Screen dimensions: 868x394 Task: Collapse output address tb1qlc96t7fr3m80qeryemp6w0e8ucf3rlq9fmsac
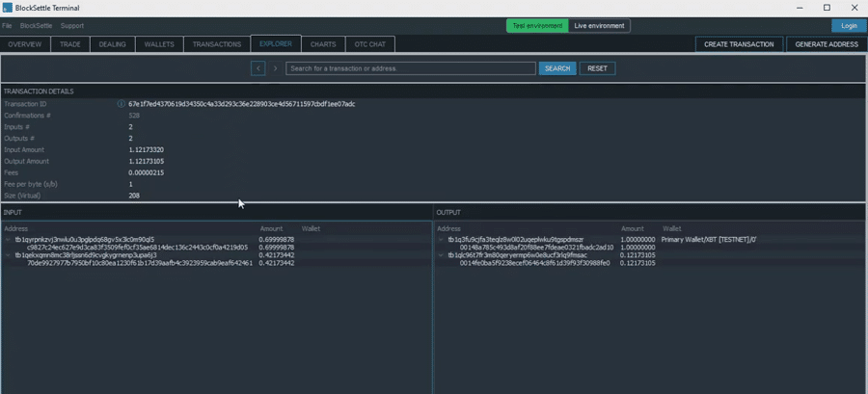point(442,255)
